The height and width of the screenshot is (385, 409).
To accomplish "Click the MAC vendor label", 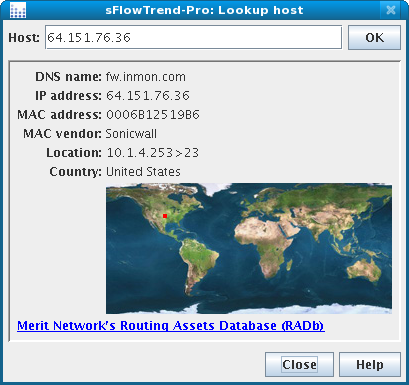I will 62,134.
